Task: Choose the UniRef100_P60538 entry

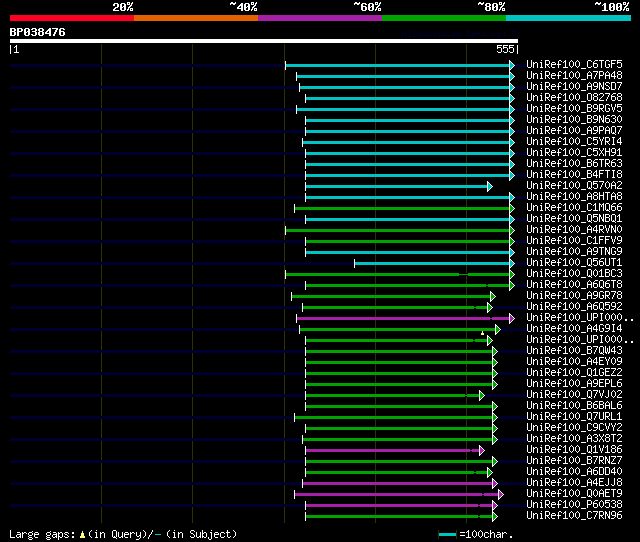Action: click(574, 505)
